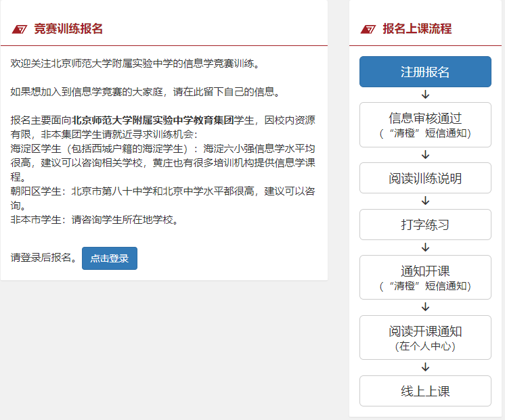This screenshot has width=505, height=420.
Task: Click the 信息审核通过 step box
Action: 425,125
